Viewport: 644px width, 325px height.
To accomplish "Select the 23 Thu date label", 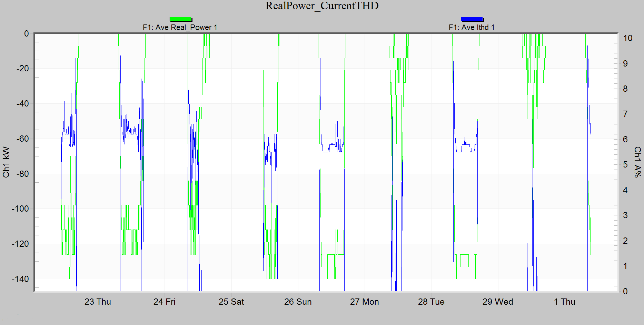I will (x=98, y=302).
